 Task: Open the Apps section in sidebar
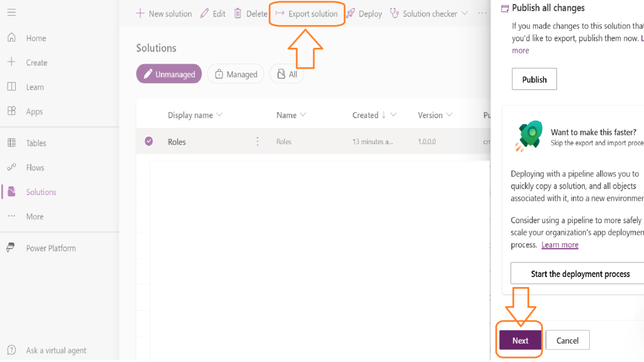(x=34, y=111)
